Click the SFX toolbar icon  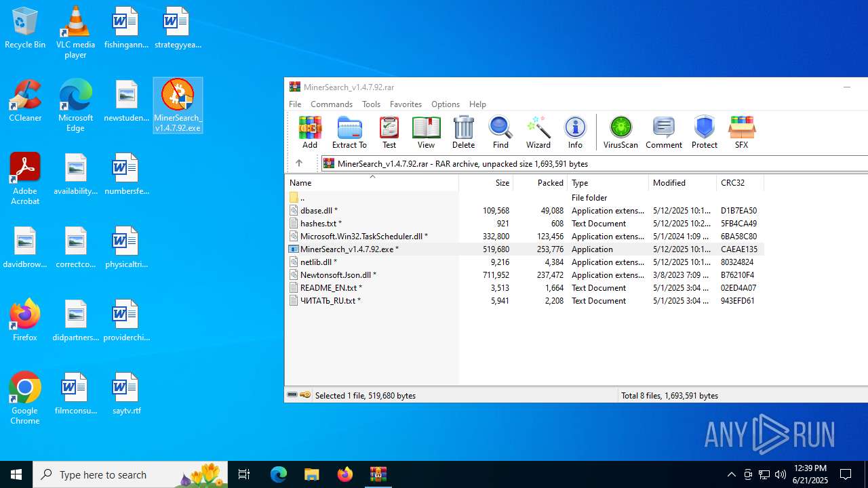[x=741, y=132]
